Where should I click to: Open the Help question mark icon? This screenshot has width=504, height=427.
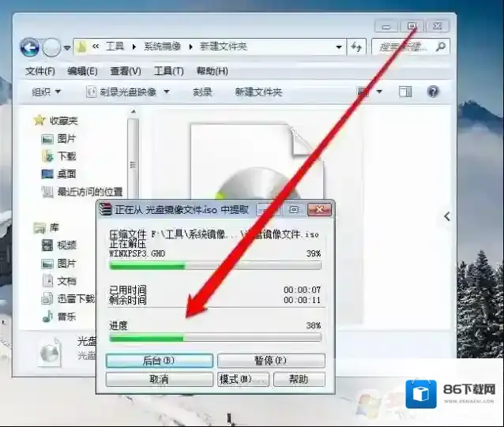pyautogui.click(x=433, y=92)
